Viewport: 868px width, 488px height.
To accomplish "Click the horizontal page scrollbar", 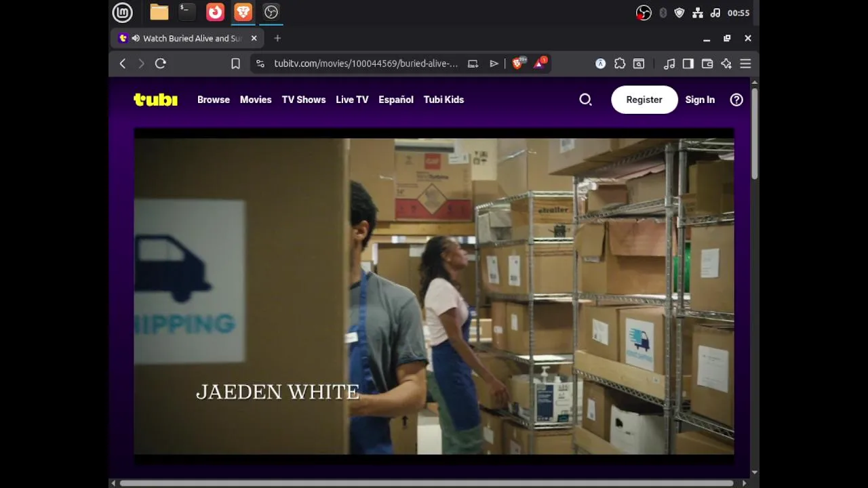I will click(426, 483).
